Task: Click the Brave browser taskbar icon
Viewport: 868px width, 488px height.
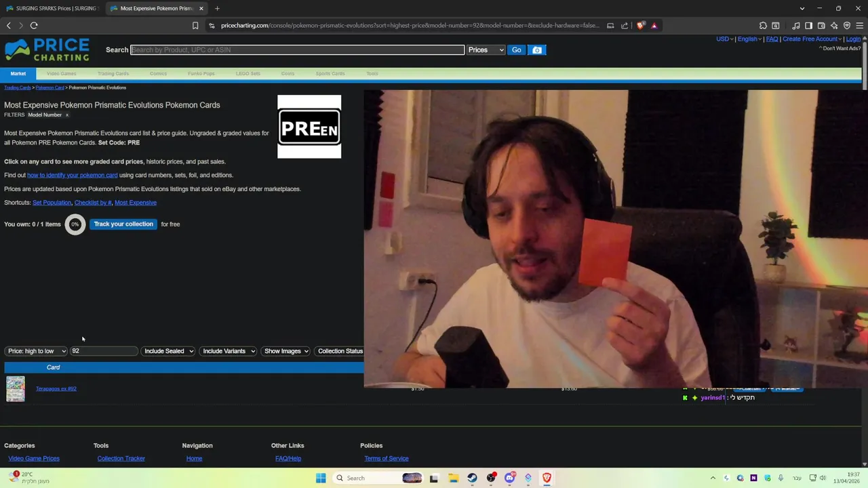Action: tap(547, 478)
